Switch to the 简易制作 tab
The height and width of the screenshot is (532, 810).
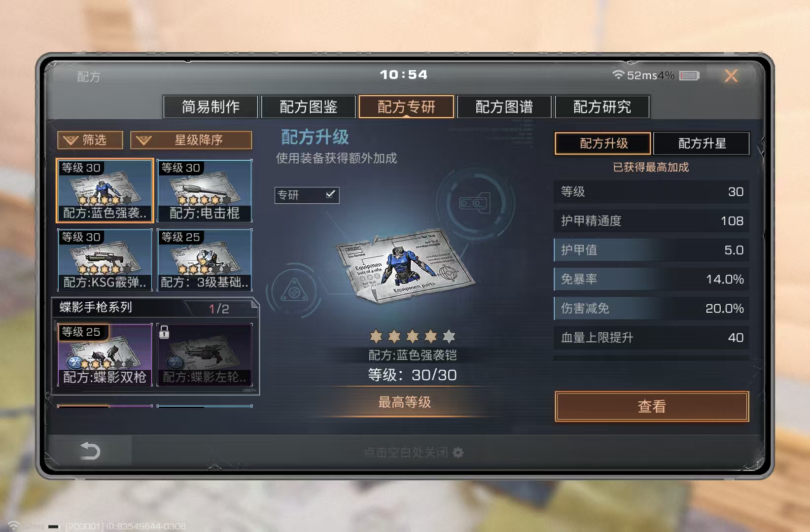[x=211, y=106]
